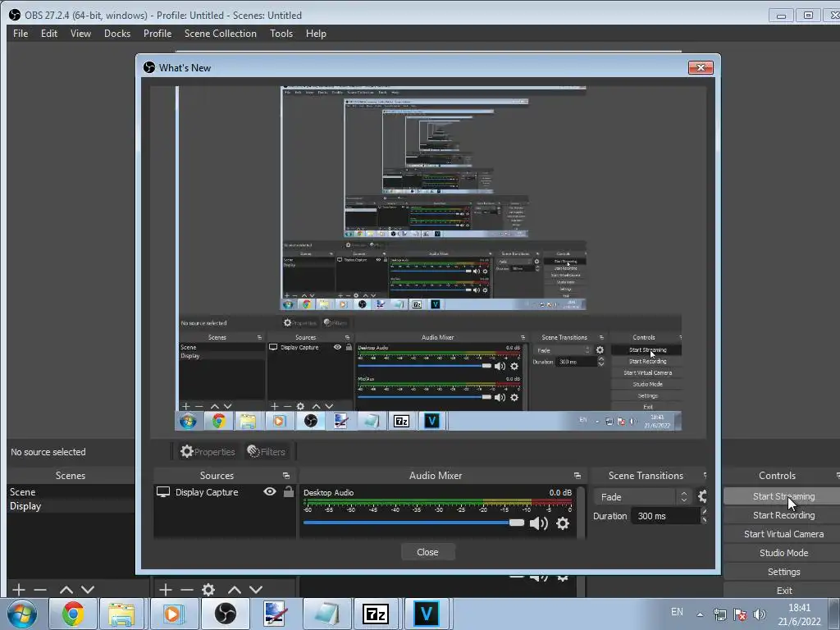This screenshot has width=840, height=630.
Task: Open the blue V app on Windows taskbar
Action: pos(427,614)
